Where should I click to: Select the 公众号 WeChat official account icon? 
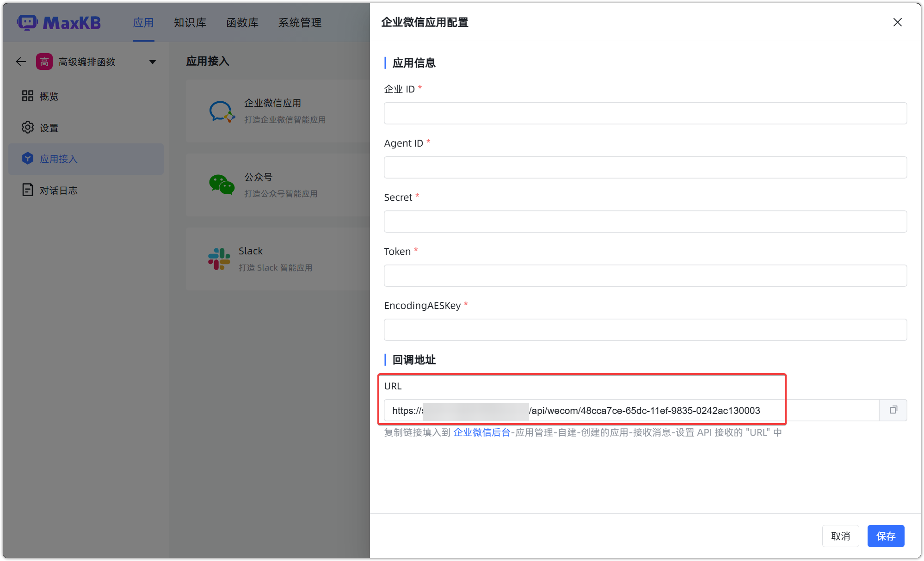[x=221, y=185]
